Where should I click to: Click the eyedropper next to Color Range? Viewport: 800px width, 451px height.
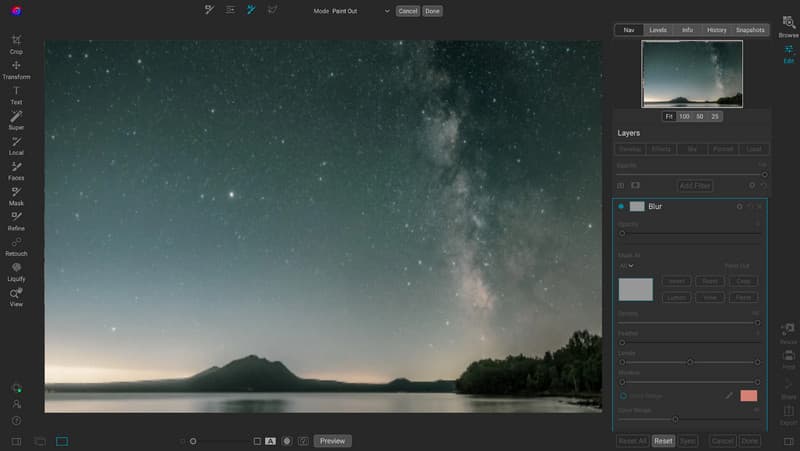729,395
